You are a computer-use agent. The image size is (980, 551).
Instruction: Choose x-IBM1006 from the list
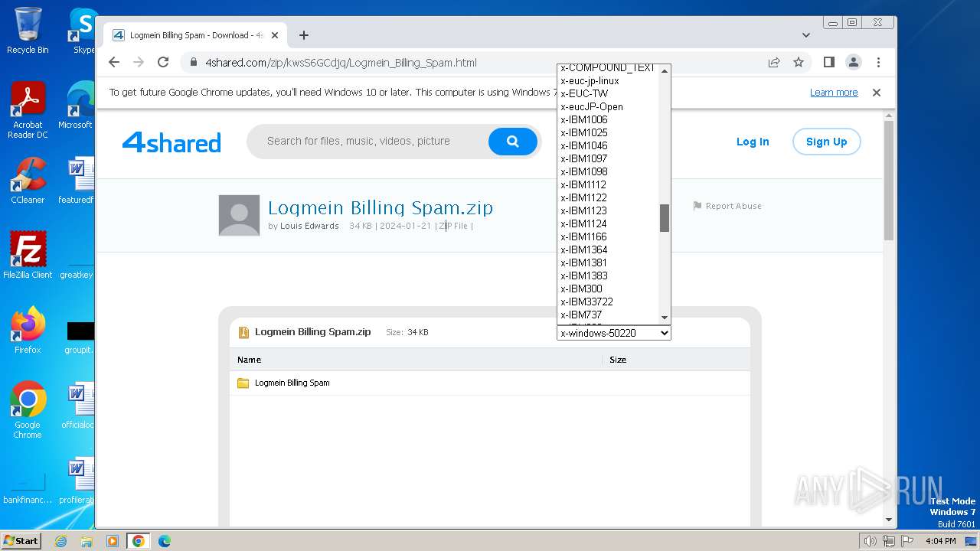click(x=608, y=119)
